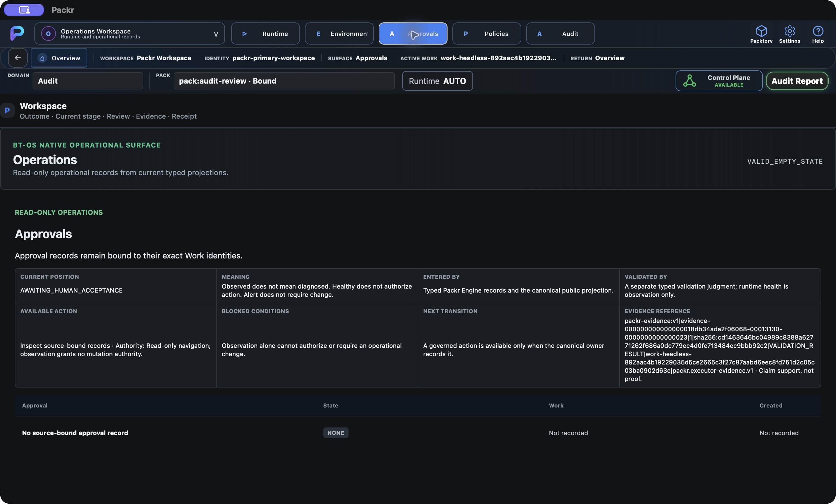
Task: Click the Runtime play-arrow icon
Action: [244, 33]
